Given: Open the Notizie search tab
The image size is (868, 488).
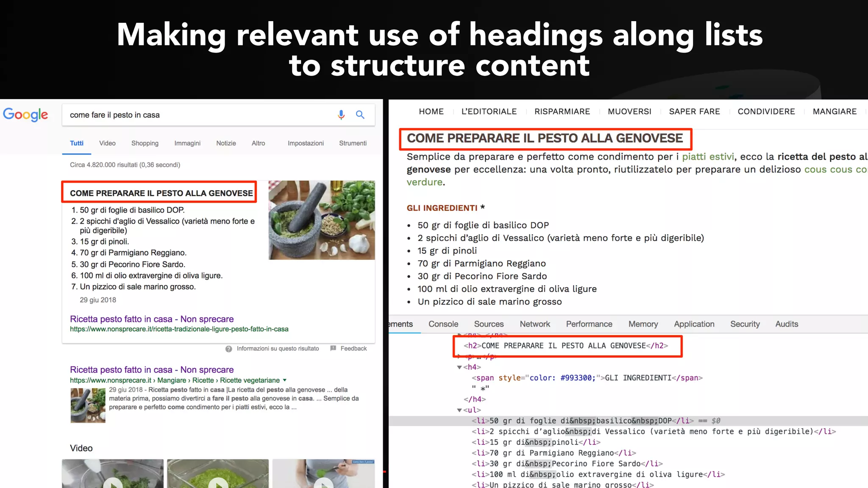Looking at the screenshot, I should tap(226, 143).
